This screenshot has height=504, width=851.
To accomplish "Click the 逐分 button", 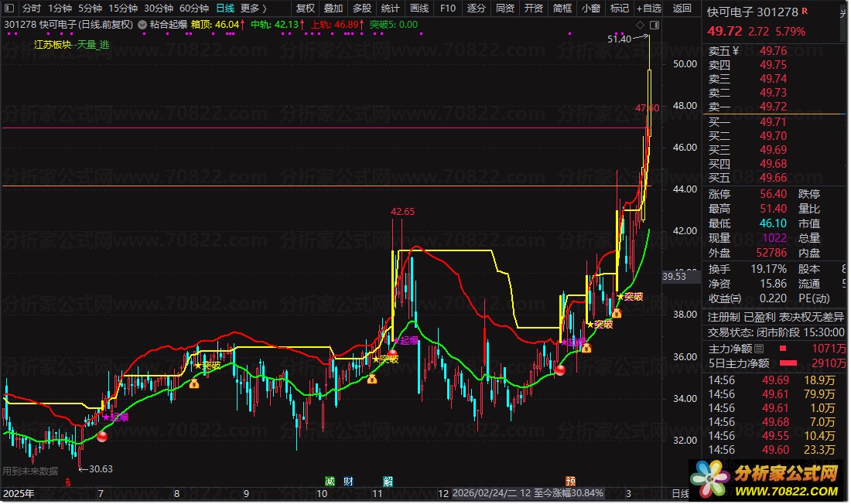I will pos(476,9).
